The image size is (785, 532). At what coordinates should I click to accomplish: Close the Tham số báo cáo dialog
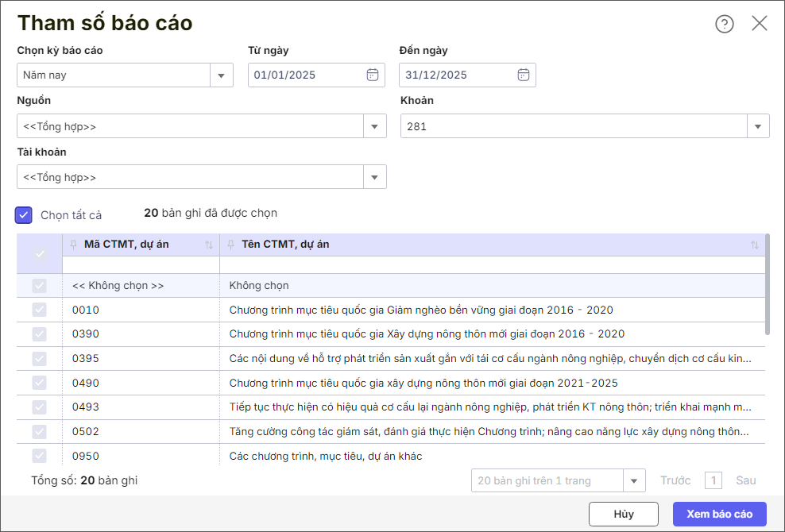coord(760,23)
